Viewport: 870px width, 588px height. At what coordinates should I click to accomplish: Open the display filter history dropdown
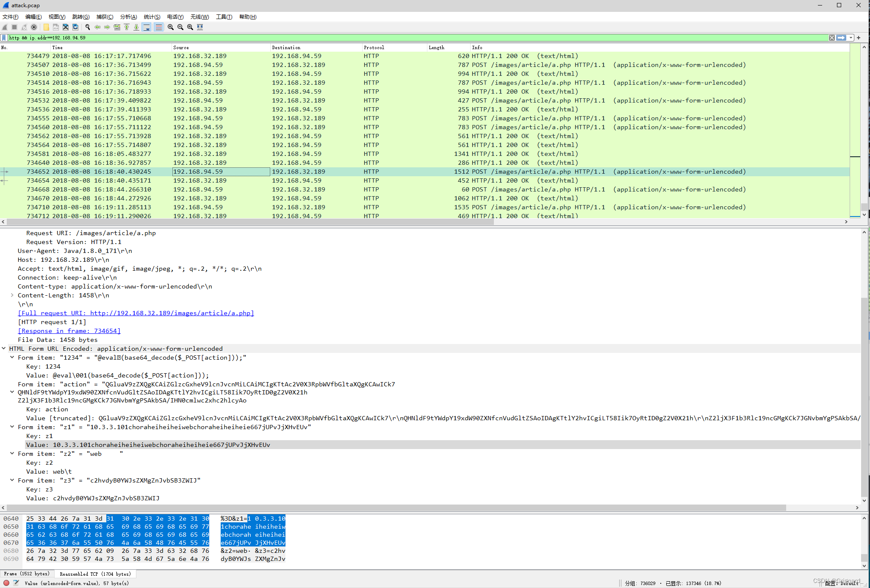coord(851,38)
